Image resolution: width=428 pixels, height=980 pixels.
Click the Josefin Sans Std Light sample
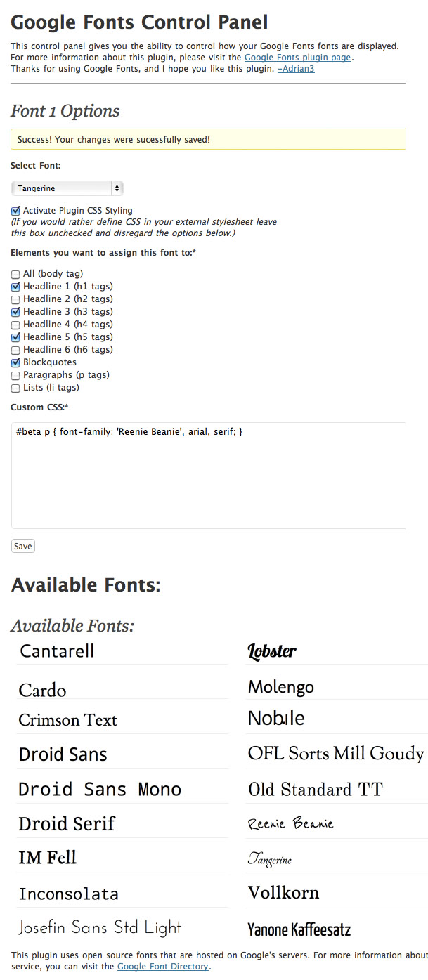(x=100, y=927)
